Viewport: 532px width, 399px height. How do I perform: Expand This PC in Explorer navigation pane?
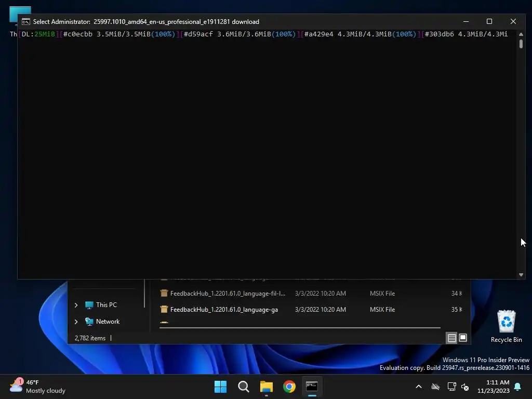(76, 305)
